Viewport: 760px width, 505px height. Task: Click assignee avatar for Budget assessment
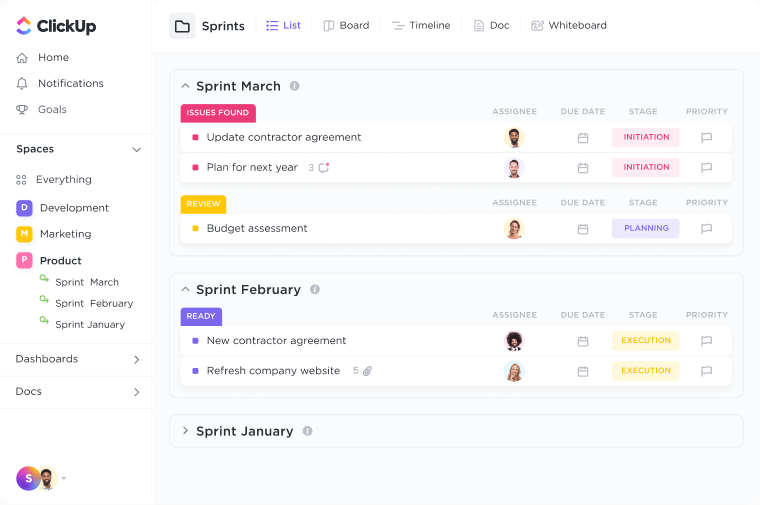(x=514, y=229)
